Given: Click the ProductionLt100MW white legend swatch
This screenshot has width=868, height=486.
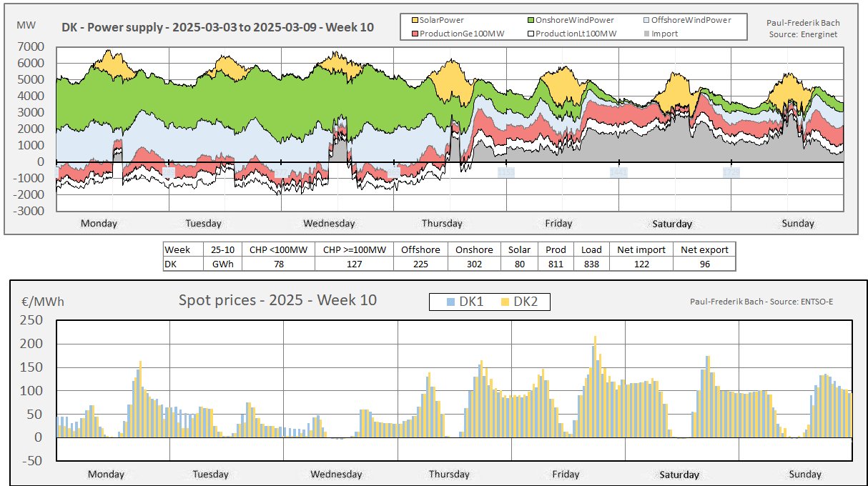Looking at the screenshot, I should (529, 33).
